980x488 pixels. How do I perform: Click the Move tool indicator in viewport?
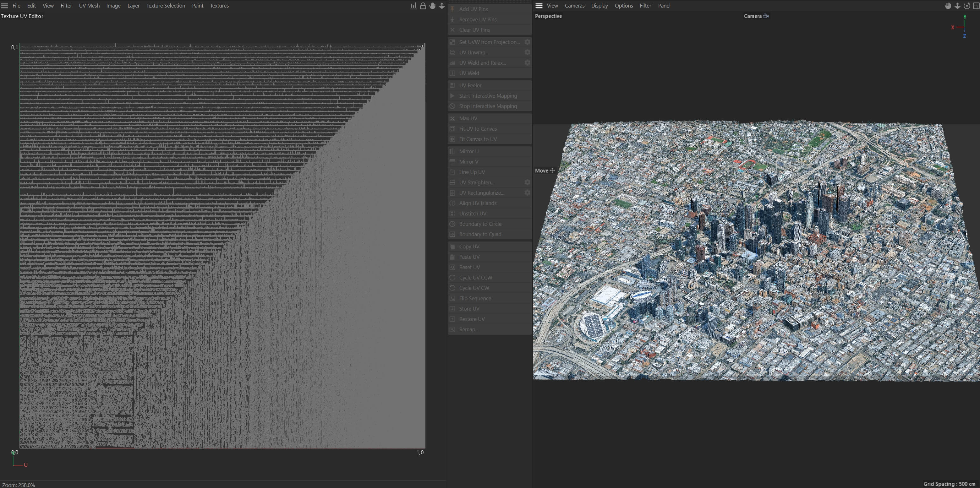pyautogui.click(x=545, y=171)
